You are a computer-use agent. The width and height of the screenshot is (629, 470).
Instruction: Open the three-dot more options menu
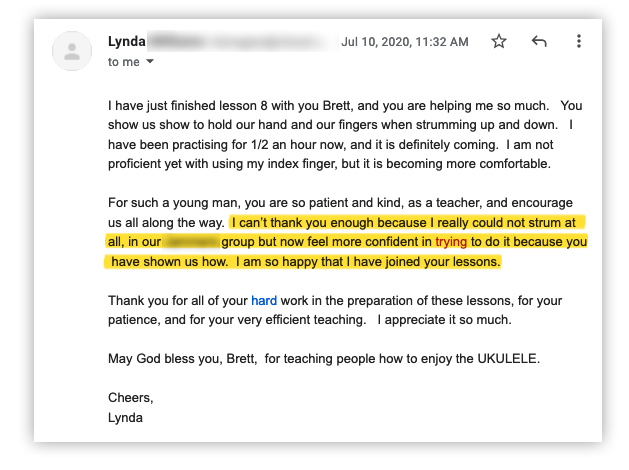(578, 41)
